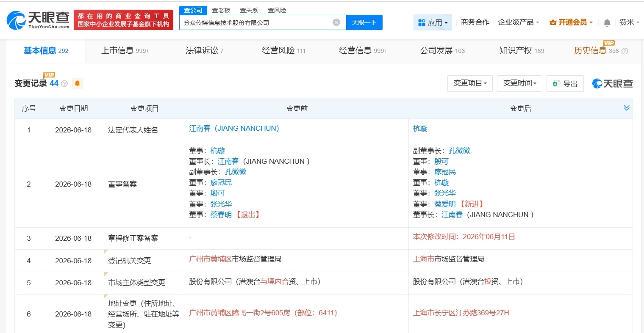Switch to the 基本信息 tab
This screenshot has height=333, width=644.
pyautogui.click(x=46, y=51)
